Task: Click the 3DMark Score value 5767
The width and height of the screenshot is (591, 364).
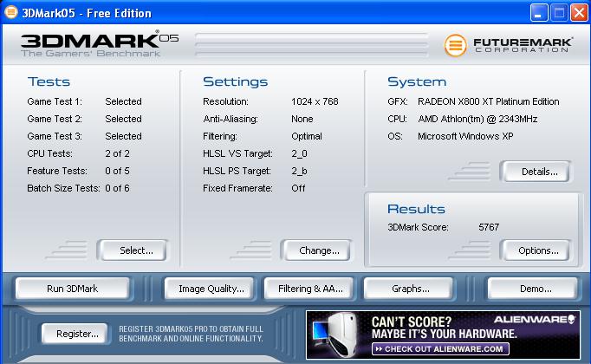Action: click(x=489, y=227)
